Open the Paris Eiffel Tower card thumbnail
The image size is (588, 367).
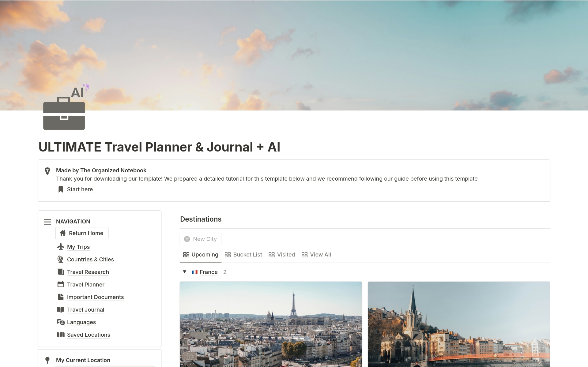point(271,324)
